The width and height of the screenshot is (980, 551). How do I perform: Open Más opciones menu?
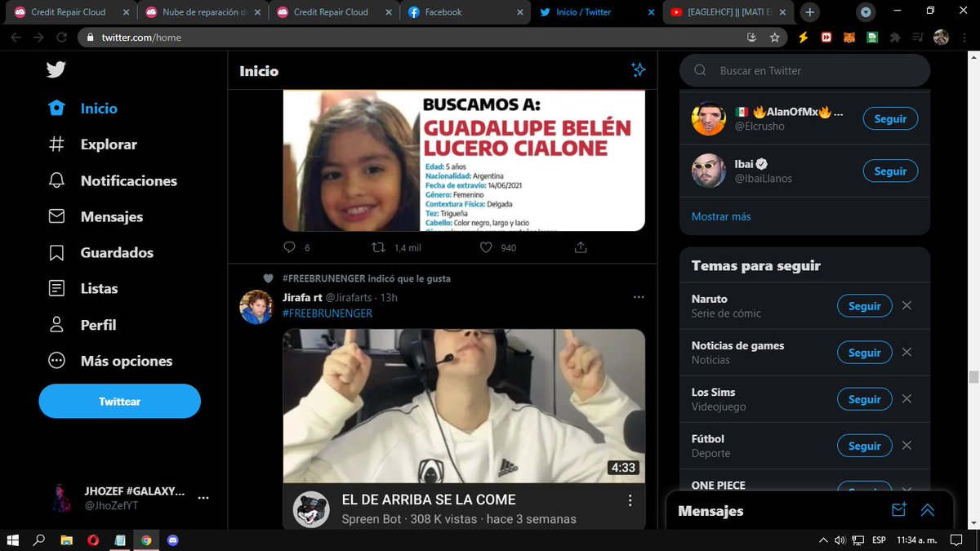click(109, 361)
